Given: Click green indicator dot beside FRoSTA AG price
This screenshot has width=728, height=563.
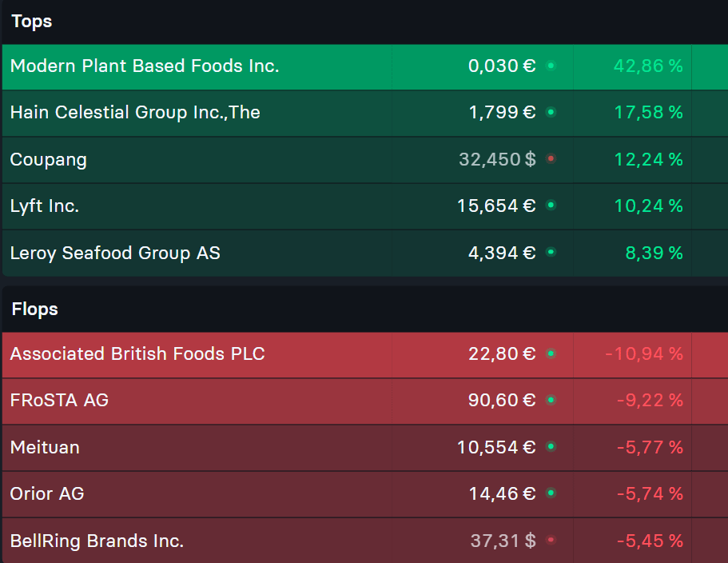Looking at the screenshot, I should tap(551, 399).
